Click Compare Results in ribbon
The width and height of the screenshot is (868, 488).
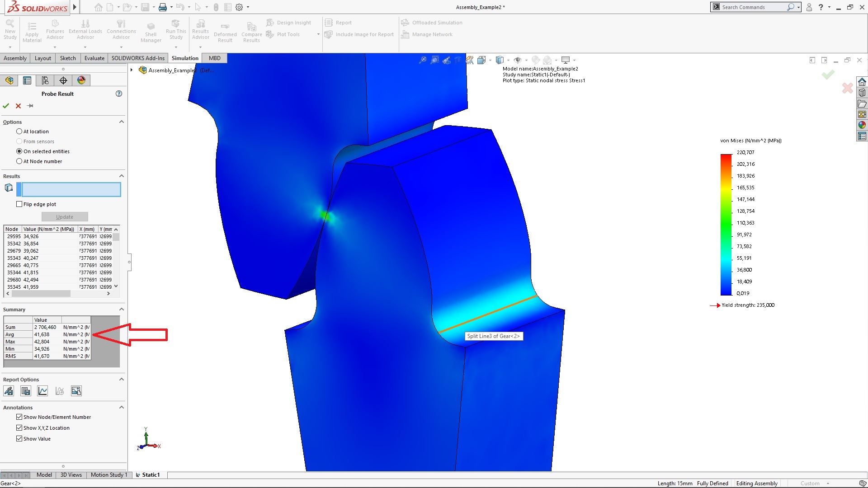coord(252,32)
